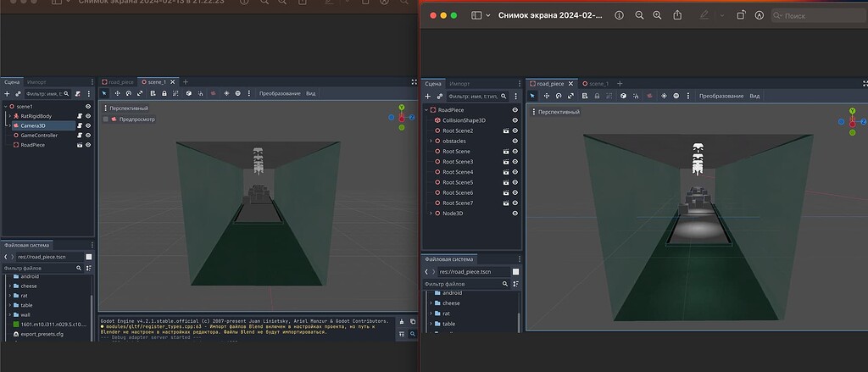Toggle visibility of Node3D in right window

[x=515, y=214]
